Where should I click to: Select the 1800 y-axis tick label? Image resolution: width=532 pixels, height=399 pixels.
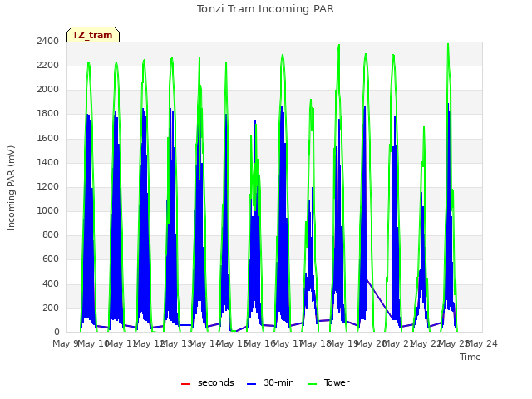pos(48,114)
